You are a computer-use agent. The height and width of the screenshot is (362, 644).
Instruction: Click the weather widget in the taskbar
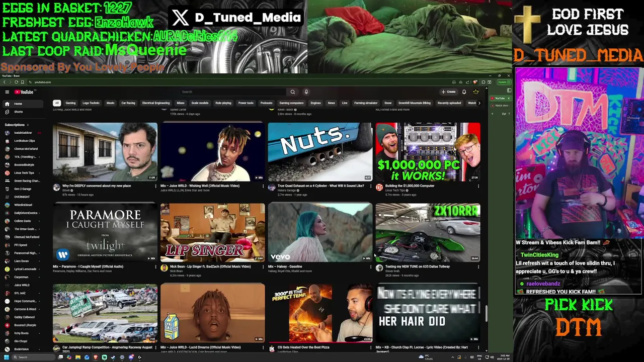click(x=427, y=357)
